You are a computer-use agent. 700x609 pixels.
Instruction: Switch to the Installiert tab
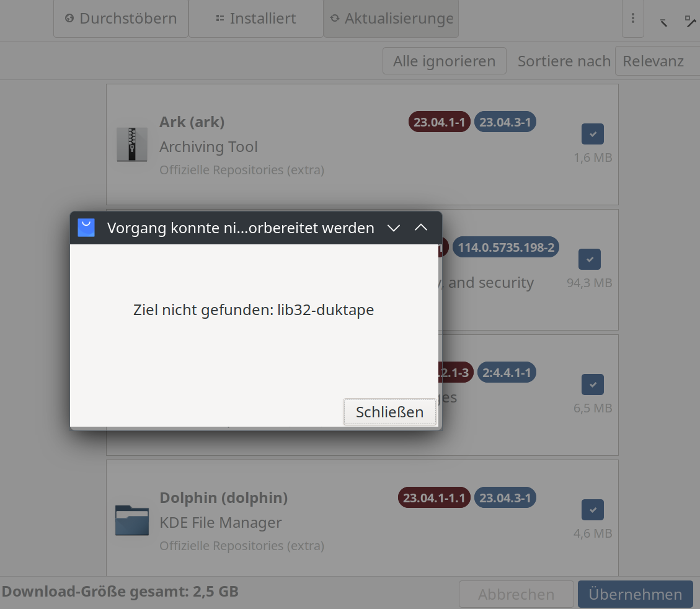[x=255, y=19]
